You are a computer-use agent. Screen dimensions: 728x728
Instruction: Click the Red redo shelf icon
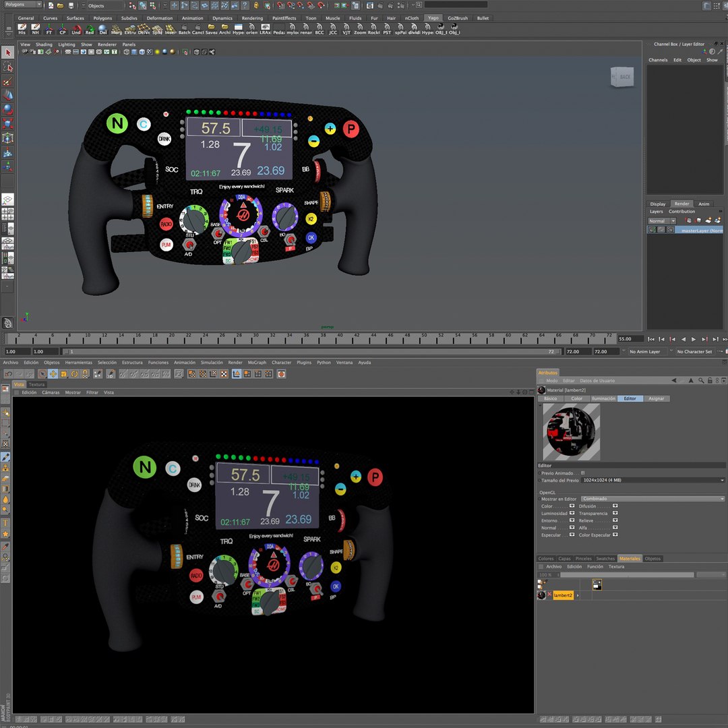coord(89,29)
